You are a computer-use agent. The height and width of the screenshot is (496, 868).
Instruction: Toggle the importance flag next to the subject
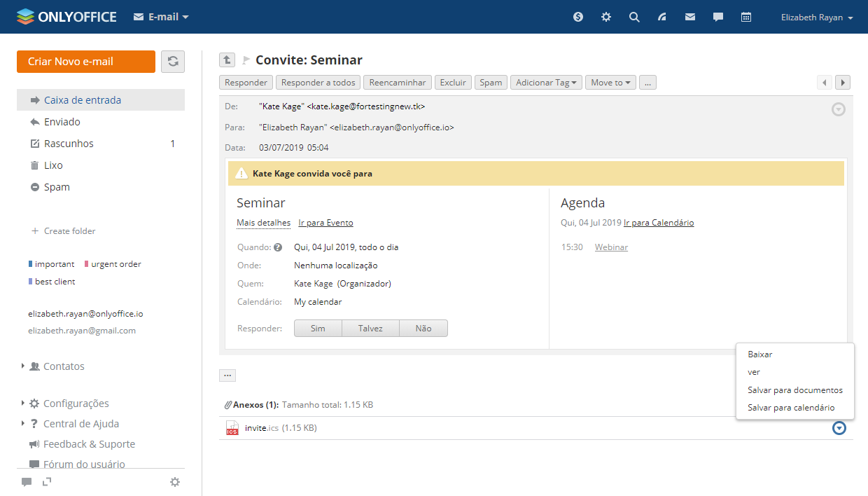pyautogui.click(x=246, y=60)
